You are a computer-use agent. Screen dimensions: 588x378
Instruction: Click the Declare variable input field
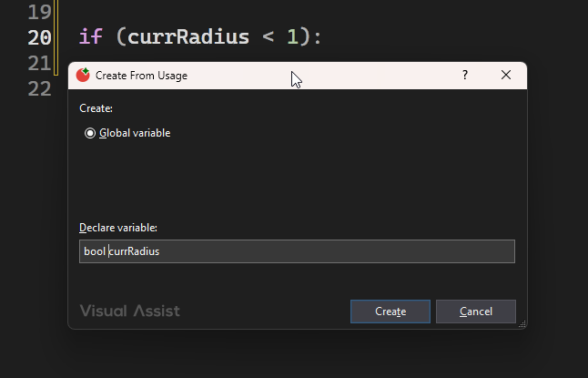pos(297,251)
